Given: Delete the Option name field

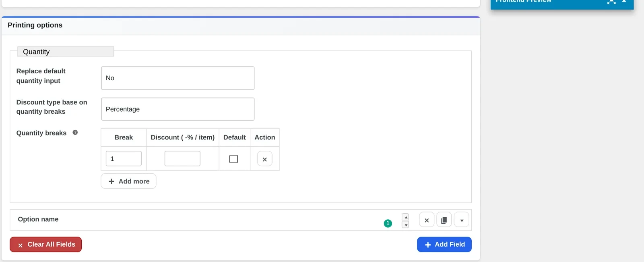Looking at the screenshot, I should 427,220.
